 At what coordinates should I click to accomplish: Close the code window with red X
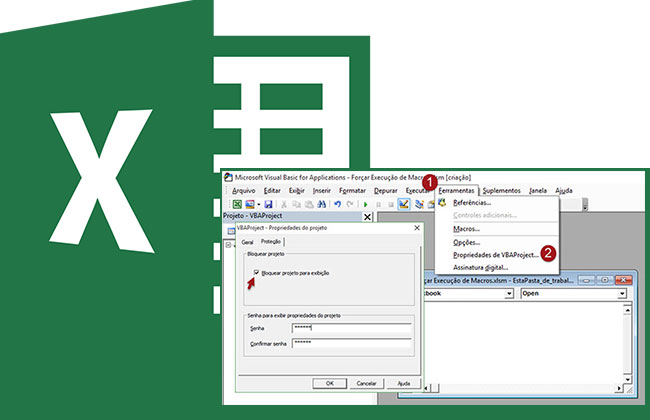623,280
